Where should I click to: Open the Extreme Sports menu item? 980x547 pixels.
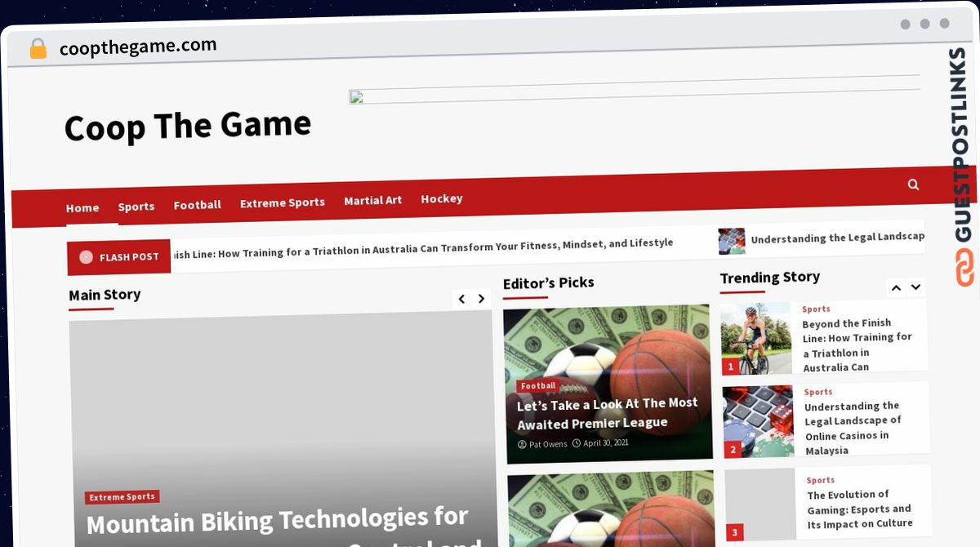pos(283,202)
